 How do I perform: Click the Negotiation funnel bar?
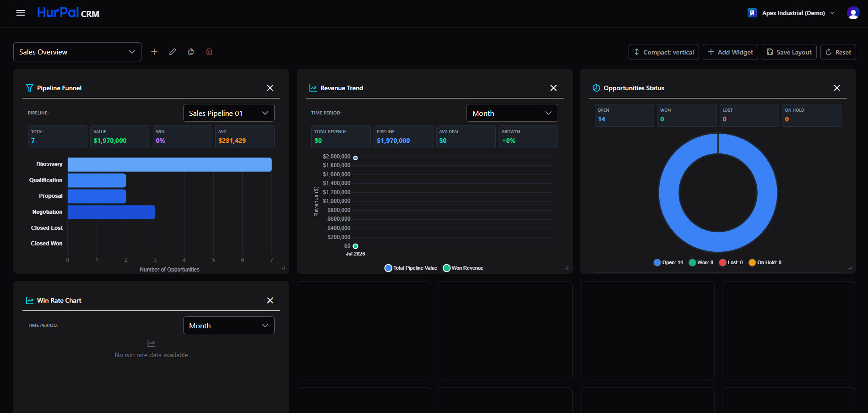click(x=112, y=212)
